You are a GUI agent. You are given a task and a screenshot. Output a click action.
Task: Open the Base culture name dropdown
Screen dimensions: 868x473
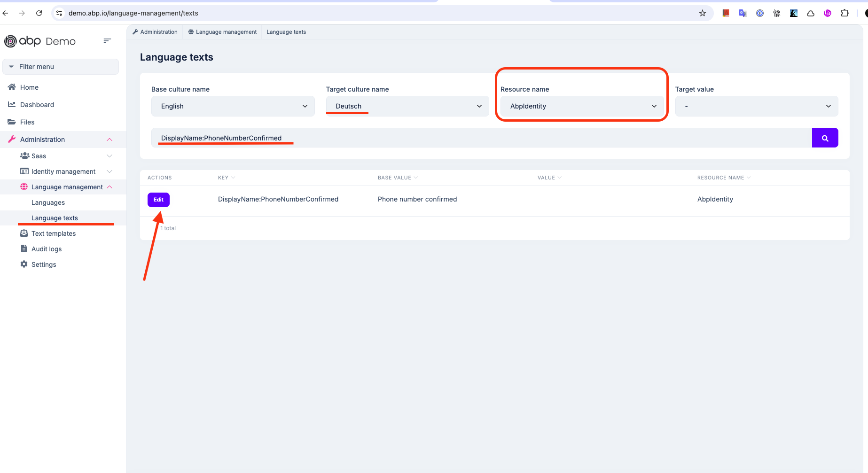[x=233, y=106]
